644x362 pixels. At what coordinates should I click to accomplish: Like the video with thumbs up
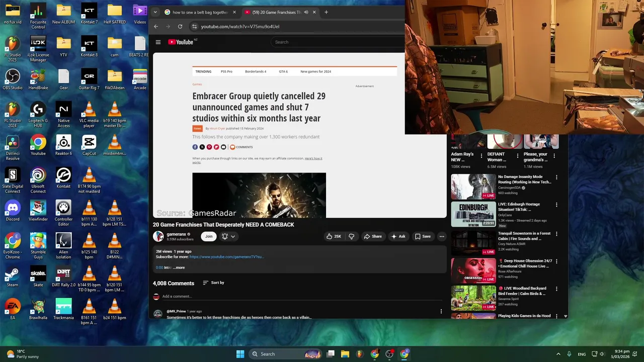334,236
